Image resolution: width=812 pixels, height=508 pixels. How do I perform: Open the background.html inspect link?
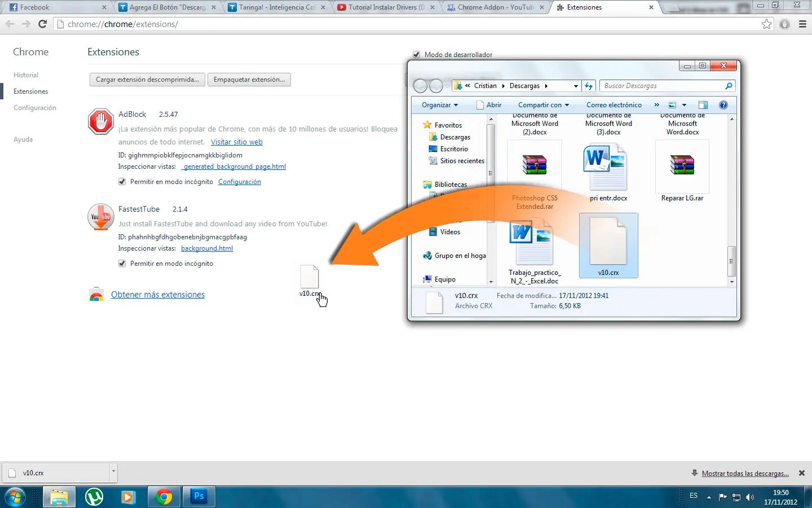[207, 248]
